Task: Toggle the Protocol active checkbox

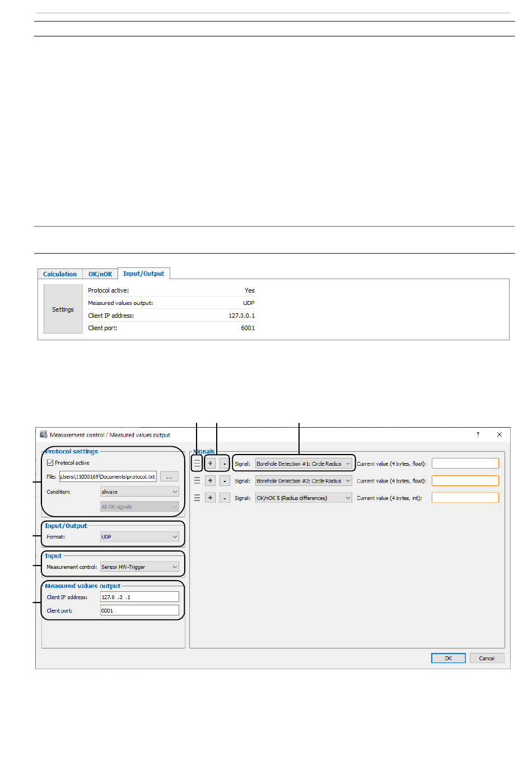Action: tap(50, 463)
